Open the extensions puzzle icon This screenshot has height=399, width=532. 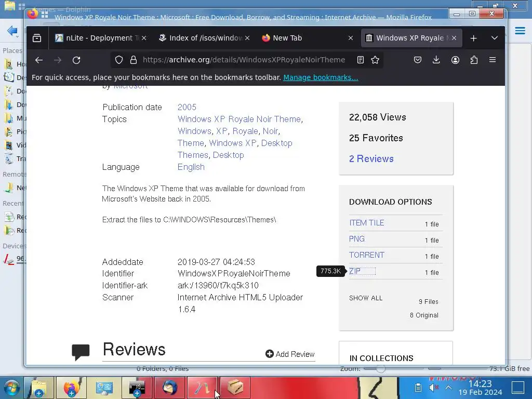click(474, 60)
